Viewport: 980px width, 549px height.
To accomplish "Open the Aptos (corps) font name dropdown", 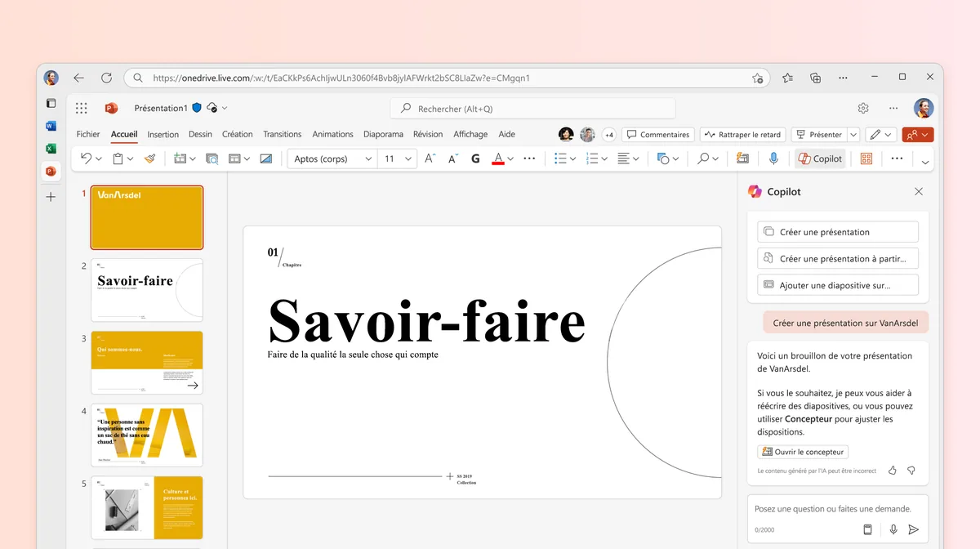I will 368,159.
